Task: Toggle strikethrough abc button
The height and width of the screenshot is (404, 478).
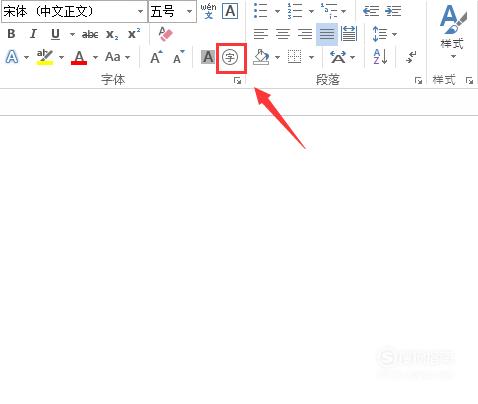Action: click(x=90, y=34)
